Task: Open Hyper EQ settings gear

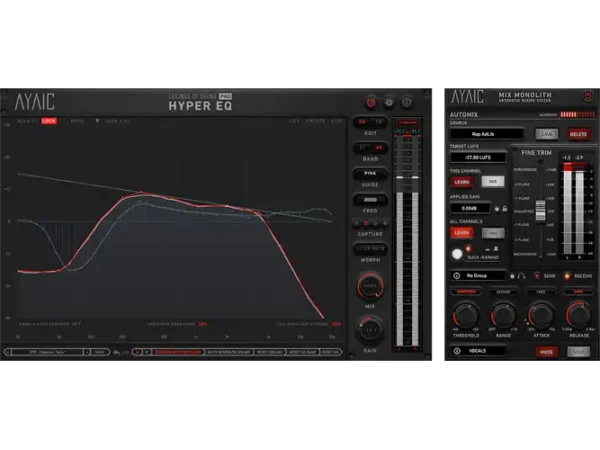Action: (x=389, y=102)
